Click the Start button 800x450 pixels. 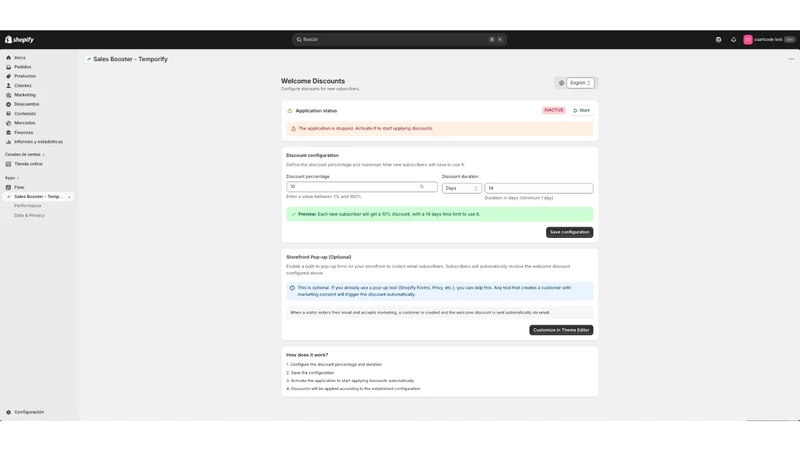pos(581,111)
